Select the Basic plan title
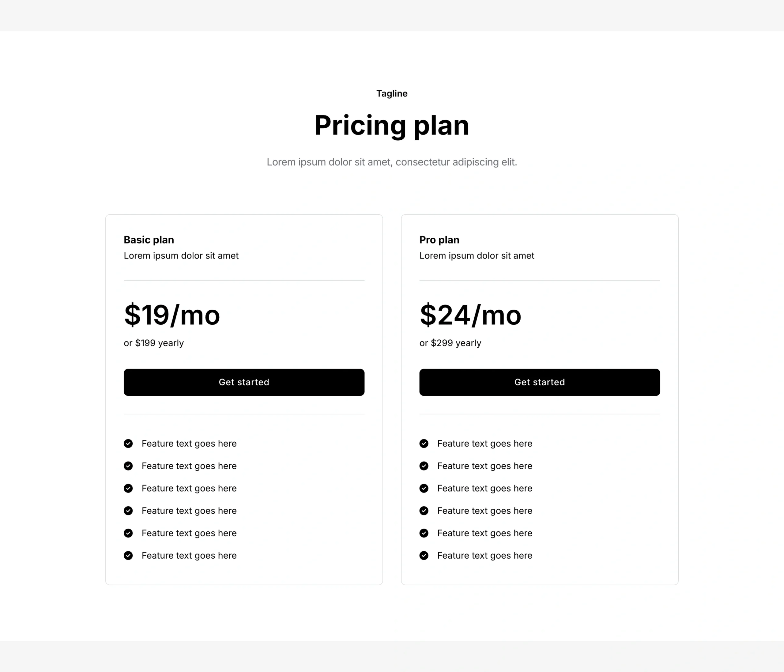The width and height of the screenshot is (784, 672). (x=149, y=240)
